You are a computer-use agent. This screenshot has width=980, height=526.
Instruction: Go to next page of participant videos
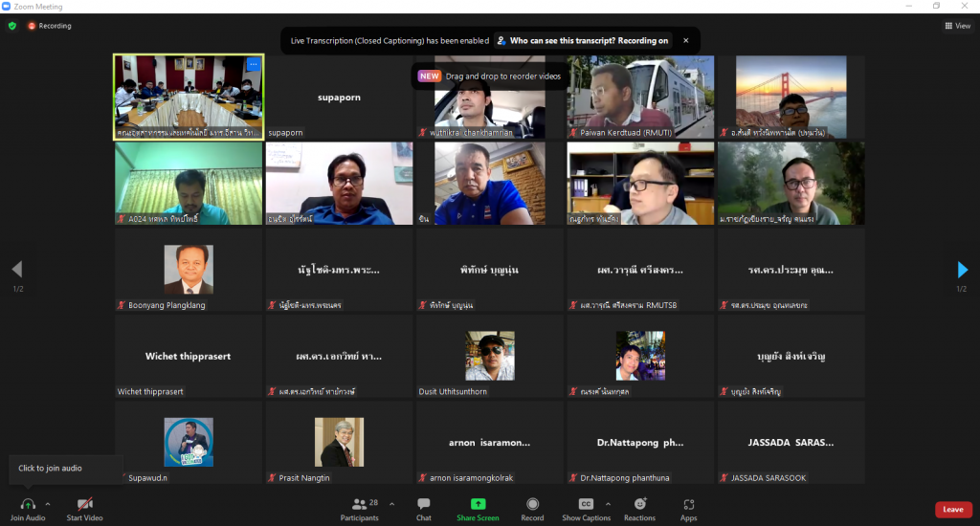(963, 270)
